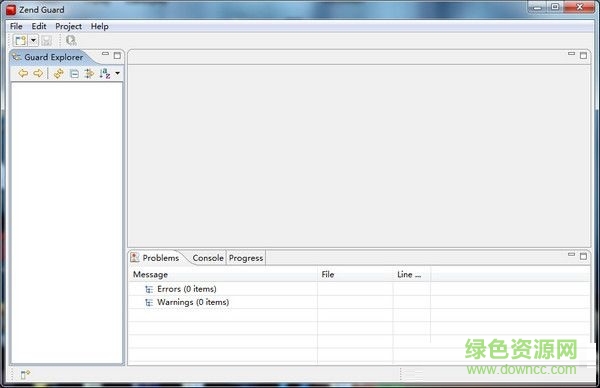
Task: Sort by the Message column header
Action: pyautogui.click(x=223, y=274)
